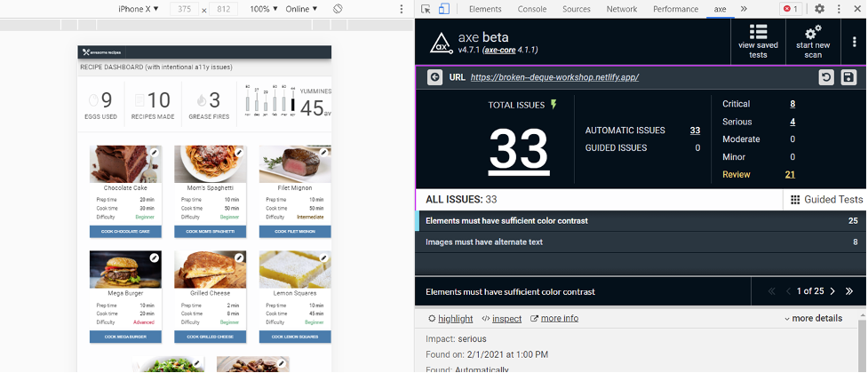
Task: Select the axe tab
Action: pos(721,9)
